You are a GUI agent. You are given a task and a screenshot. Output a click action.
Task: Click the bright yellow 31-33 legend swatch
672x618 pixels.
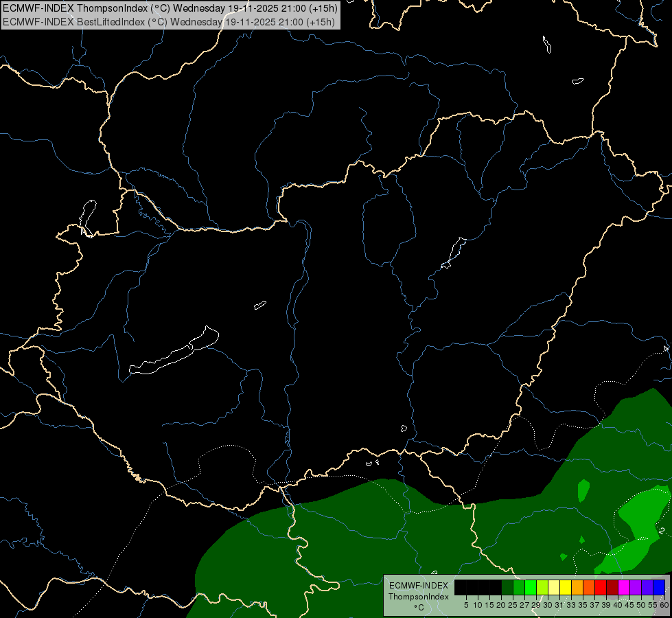click(566, 588)
